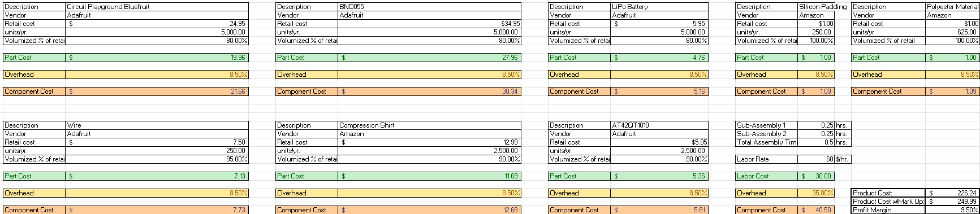980x214 pixels.
Task: Click the $34.95 retail cost cell
Action: tap(429, 24)
